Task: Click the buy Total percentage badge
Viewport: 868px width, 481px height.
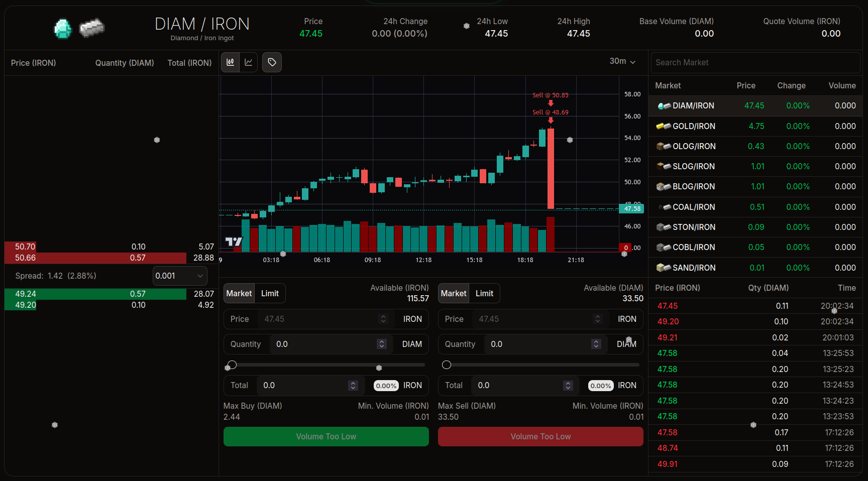Action: point(386,386)
